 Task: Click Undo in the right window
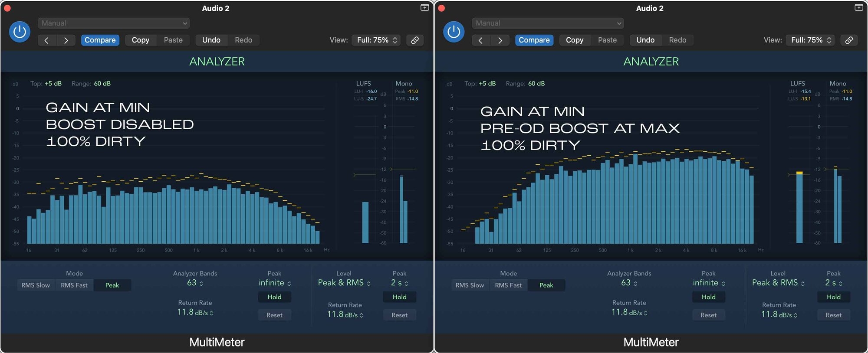(645, 40)
